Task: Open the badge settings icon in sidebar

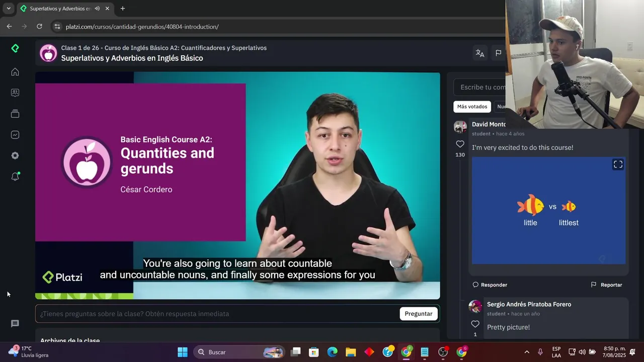Action: point(15,156)
